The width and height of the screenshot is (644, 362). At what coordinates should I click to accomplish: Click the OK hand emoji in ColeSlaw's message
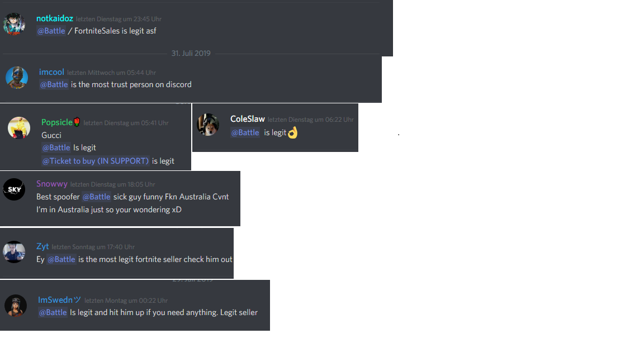(292, 132)
